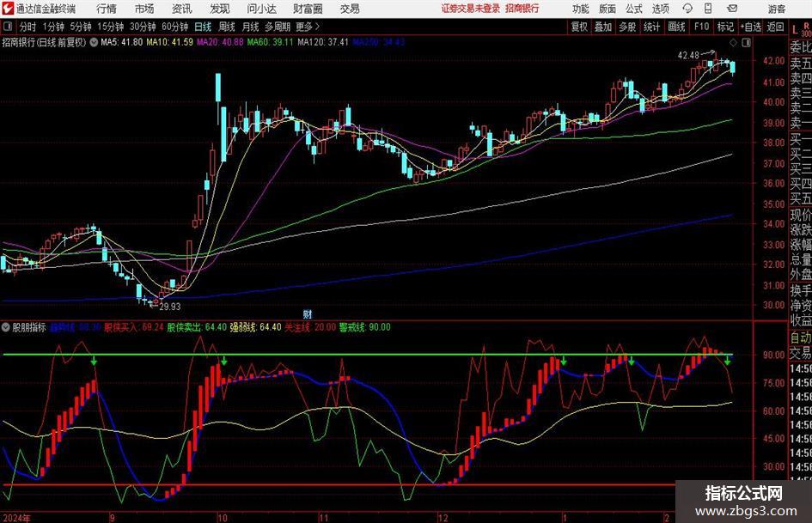Click the MA10: 41.59 indicator label
Screen dimensions: 812x523
[x=169, y=42]
